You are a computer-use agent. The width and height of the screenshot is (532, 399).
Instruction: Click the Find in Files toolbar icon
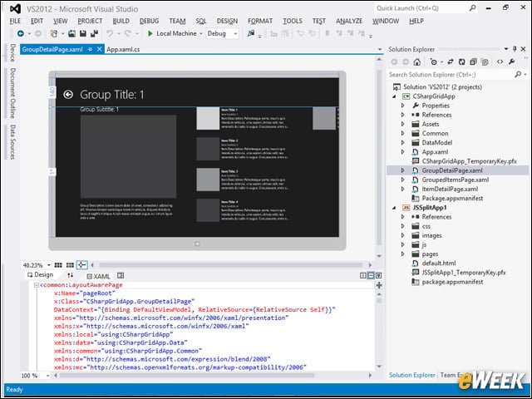pos(251,33)
